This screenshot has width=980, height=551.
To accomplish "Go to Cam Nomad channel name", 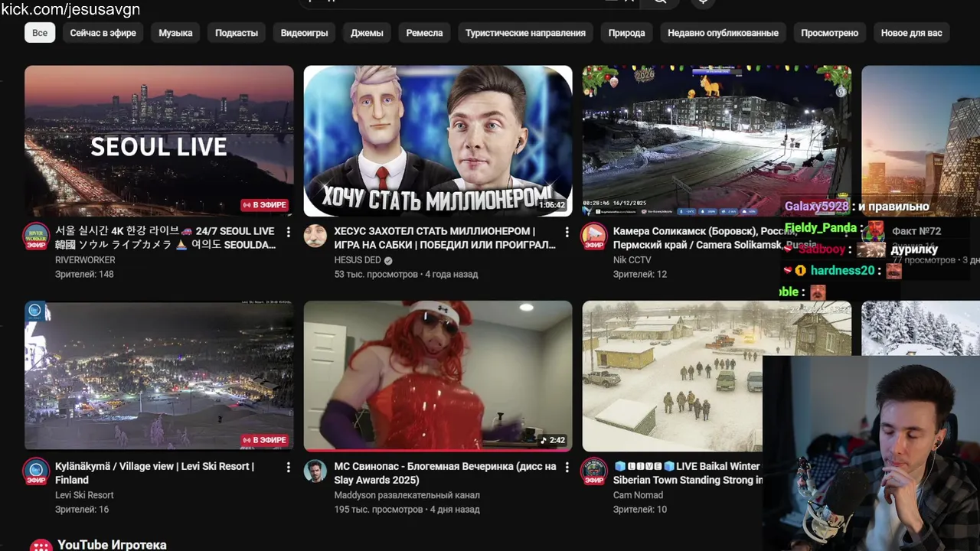I will point(638,495).
